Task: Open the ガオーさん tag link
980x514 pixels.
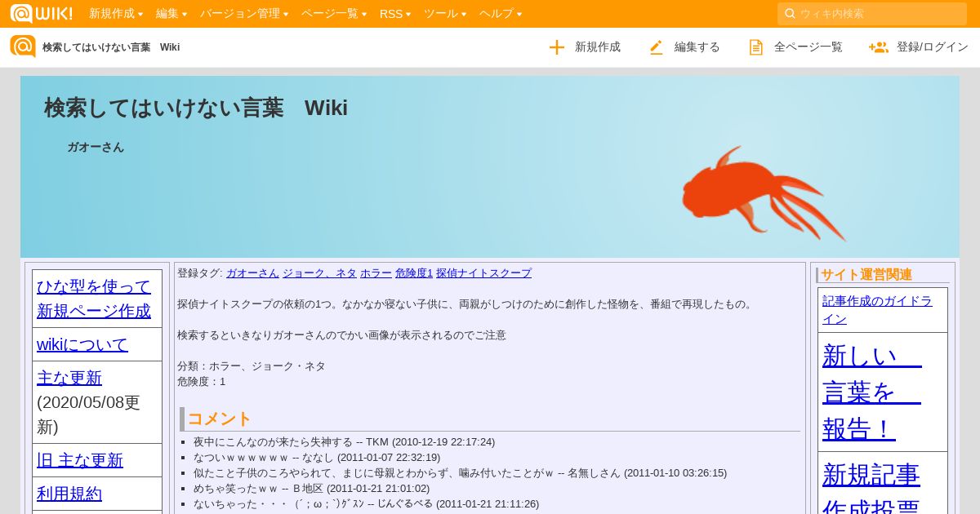Action: click(252, 273)
